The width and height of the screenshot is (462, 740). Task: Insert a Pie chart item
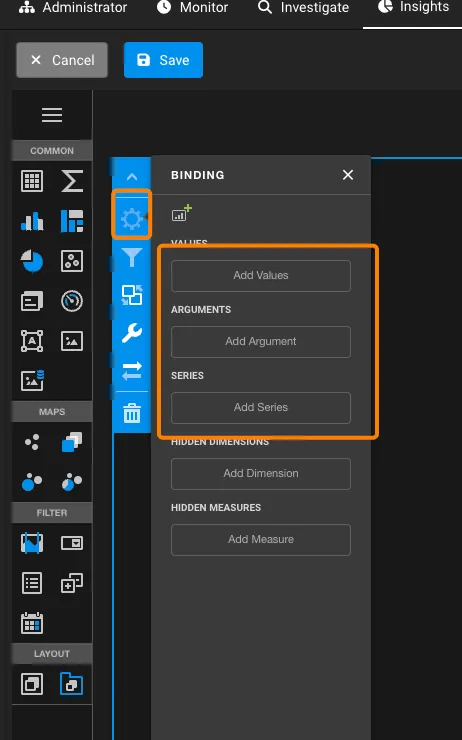click(32, 261)
